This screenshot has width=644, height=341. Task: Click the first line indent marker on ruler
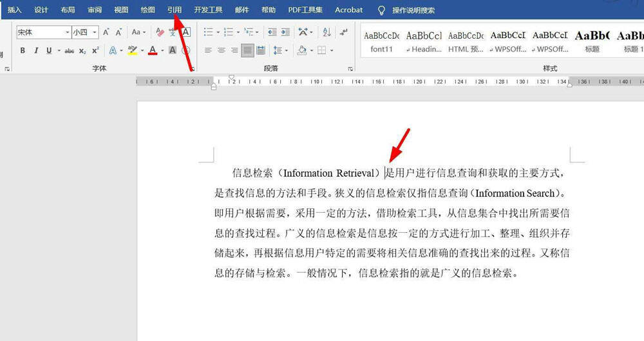pos(231,77)
